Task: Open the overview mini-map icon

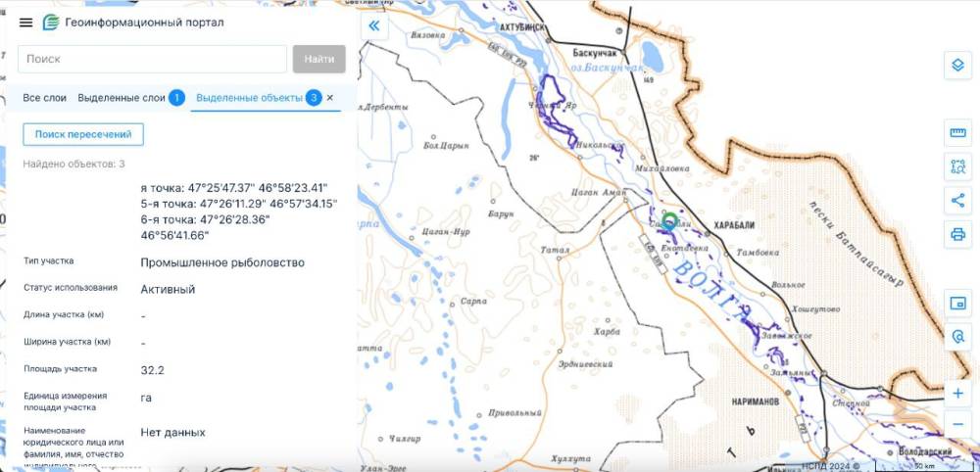Action: tap(957, 303)
